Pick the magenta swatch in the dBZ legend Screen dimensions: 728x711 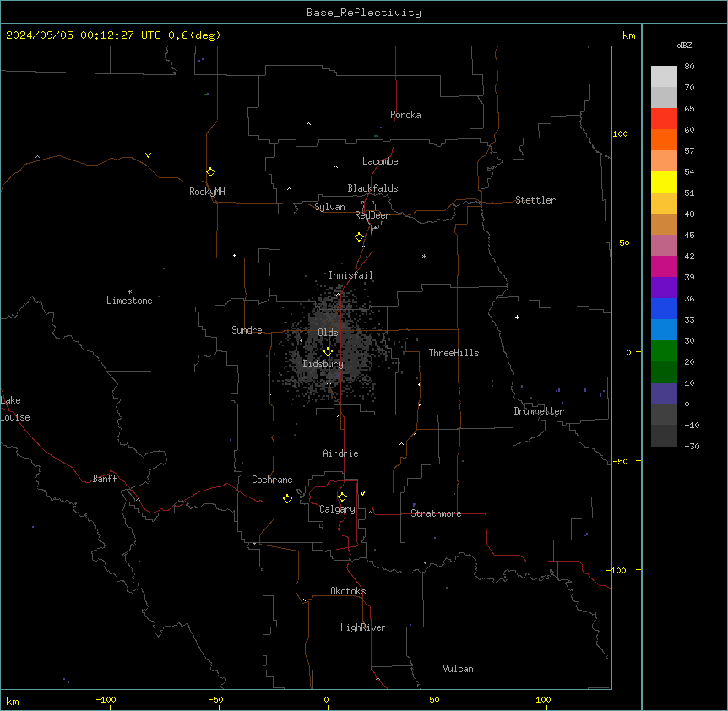coord(664,266)
